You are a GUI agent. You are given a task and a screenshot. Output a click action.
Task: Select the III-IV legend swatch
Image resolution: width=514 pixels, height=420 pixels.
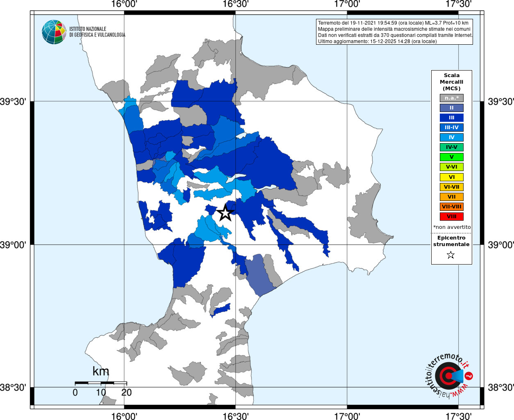pos(452,128)
